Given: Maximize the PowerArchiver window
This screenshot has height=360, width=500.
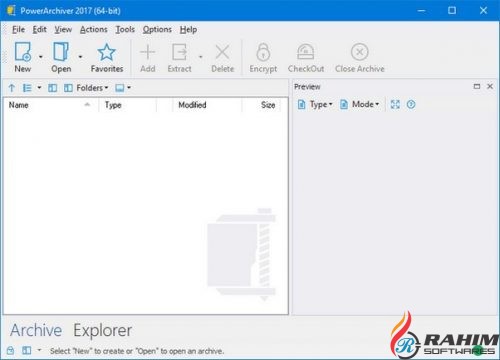Looking at the screenshot, I should pyautogui.click(x=452, y=11).
